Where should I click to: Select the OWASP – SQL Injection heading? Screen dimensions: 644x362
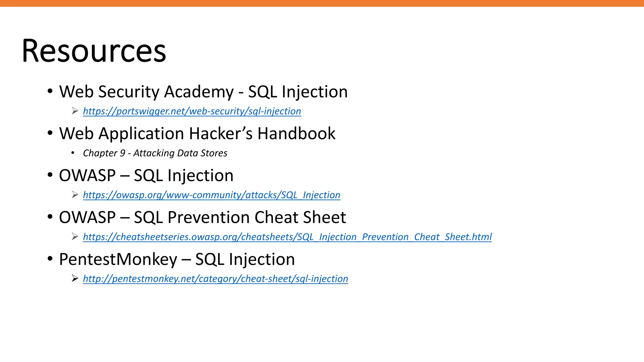(146, 175)
